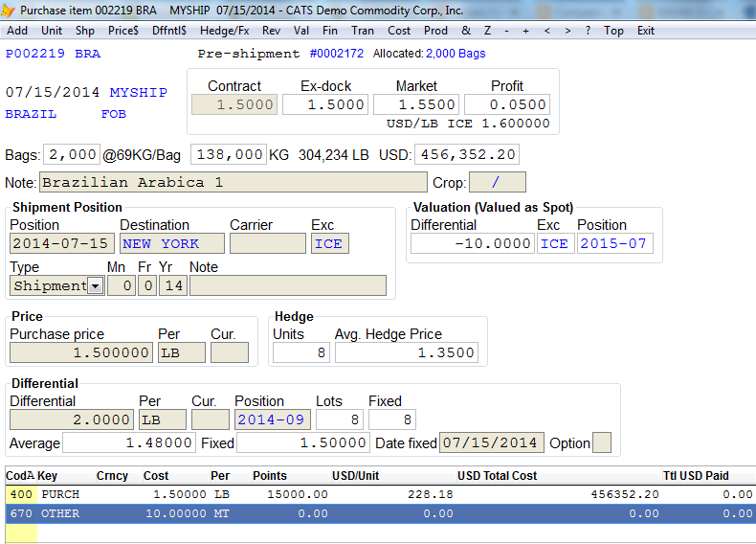Click the Valuation Exc field ICE
This screenshot has width=756, height=544.
click(x=556, y=243)
